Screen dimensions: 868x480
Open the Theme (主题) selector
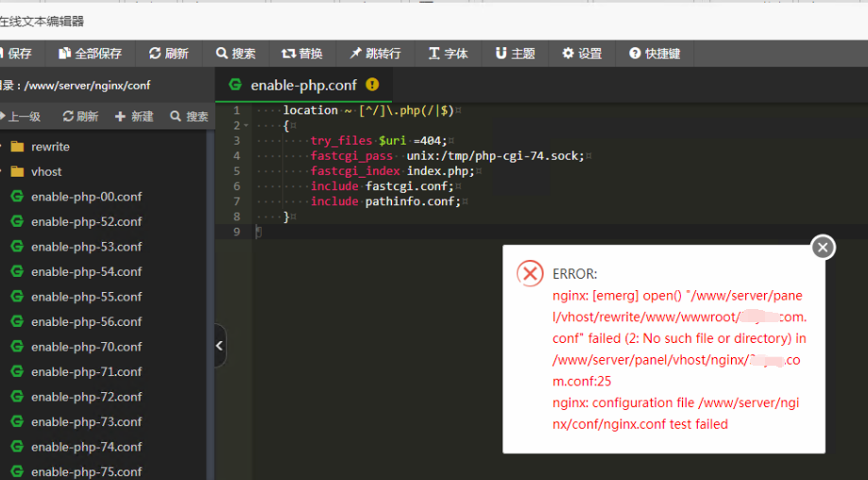click(x=515, y=54)
